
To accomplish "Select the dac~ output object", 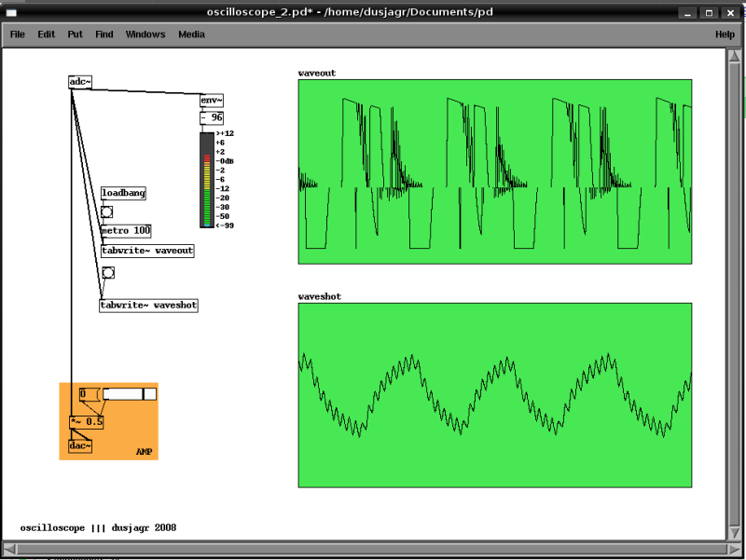I will [x=80, y=446].
